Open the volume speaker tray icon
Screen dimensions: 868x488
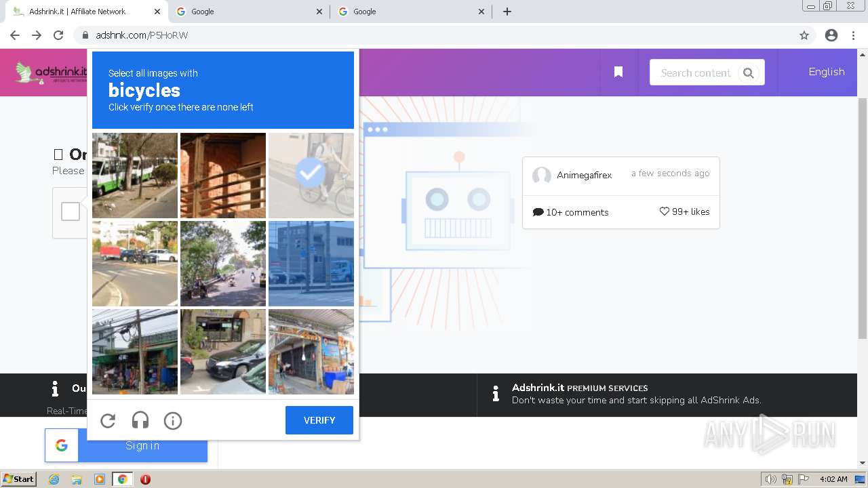coord(770,479)
